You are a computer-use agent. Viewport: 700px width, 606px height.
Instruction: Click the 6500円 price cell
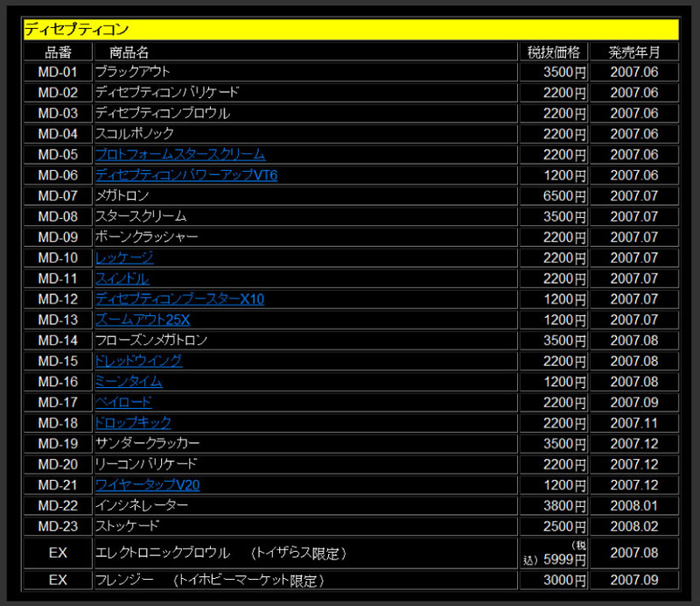point(554,196)
